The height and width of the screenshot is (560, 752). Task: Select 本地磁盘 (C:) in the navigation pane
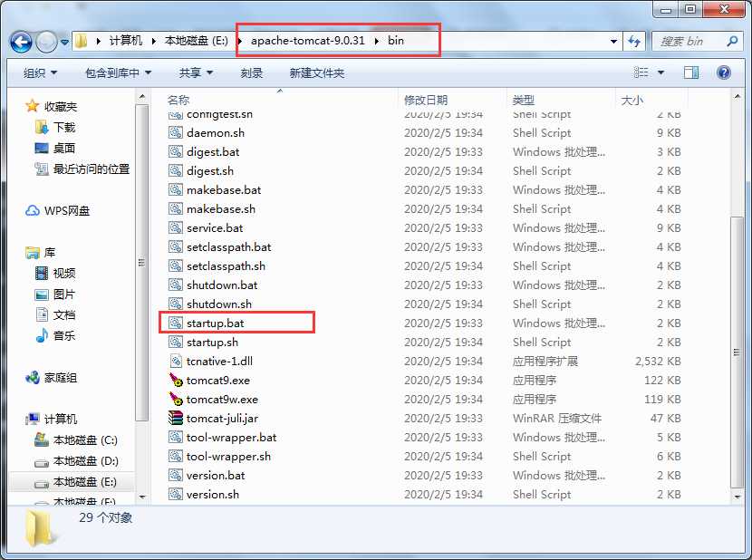[x=85, y=440]
